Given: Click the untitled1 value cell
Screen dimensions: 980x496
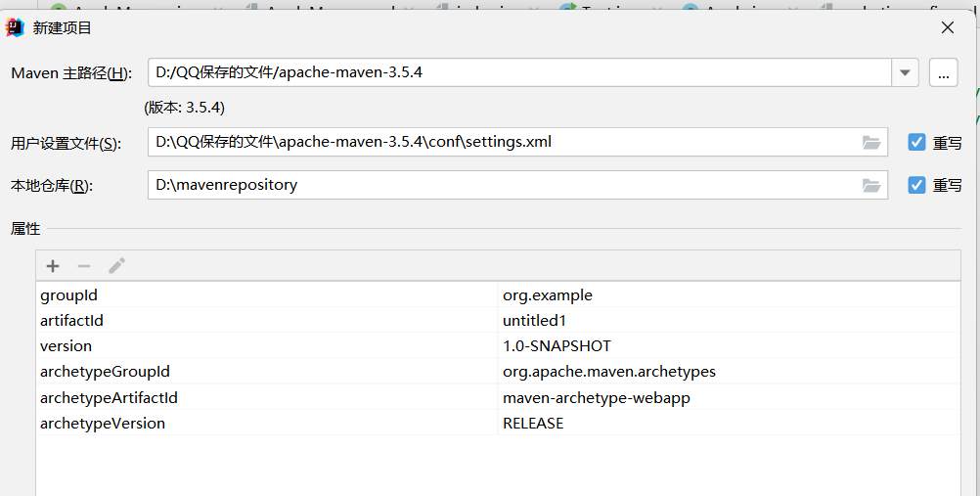Looking at the screenshot, I should point(730,320).
